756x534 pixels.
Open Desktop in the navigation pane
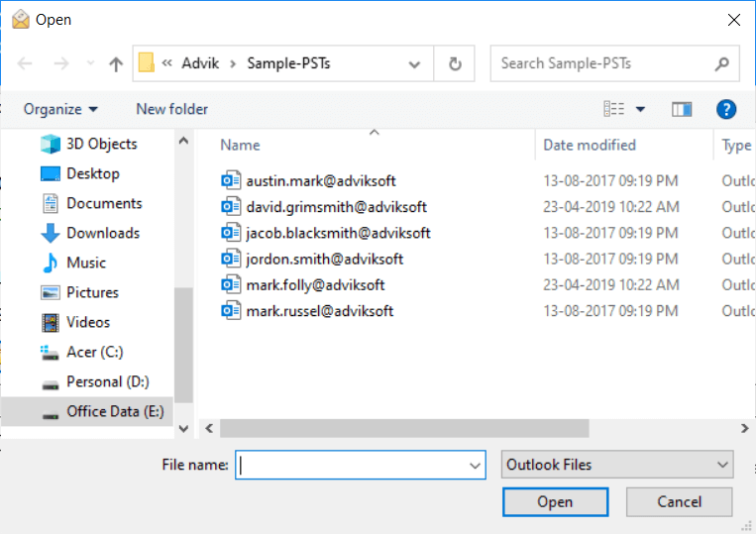coord(80,173)
